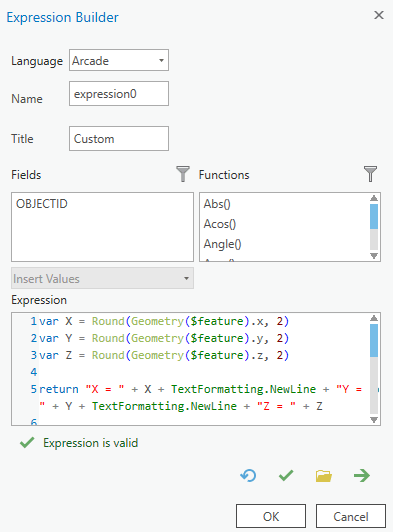Click the OK button

click(x=271, y=516)
